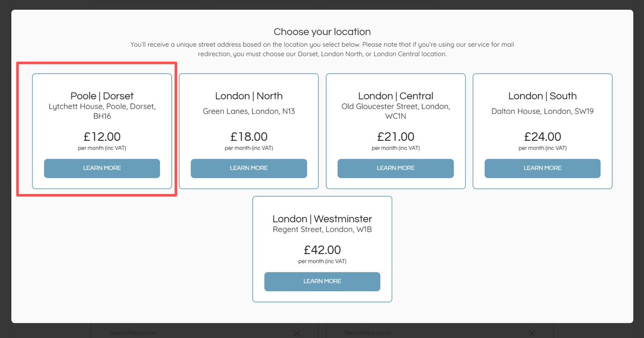This screenshot has height=338, width=644.
Task: Open Learn More for London Westminster
Action: [x=322, y=282]
